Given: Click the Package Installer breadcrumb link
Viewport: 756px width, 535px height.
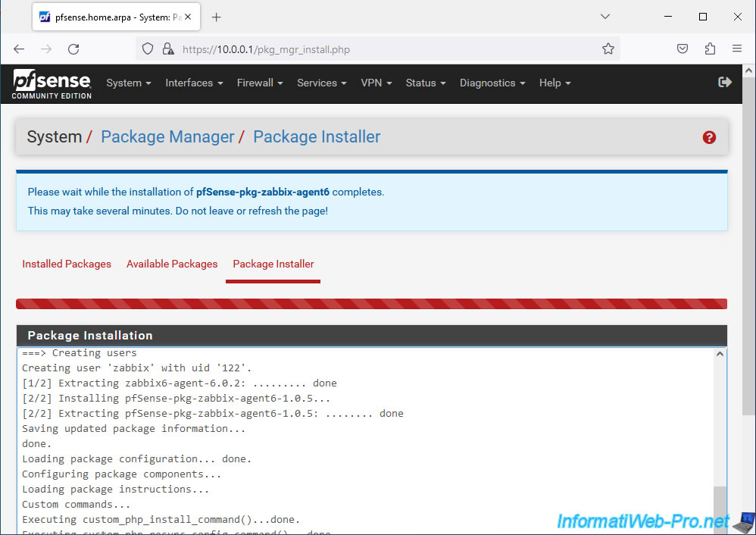Looking at the screenshot, I should pyautogui.click(x=317, y=137).
